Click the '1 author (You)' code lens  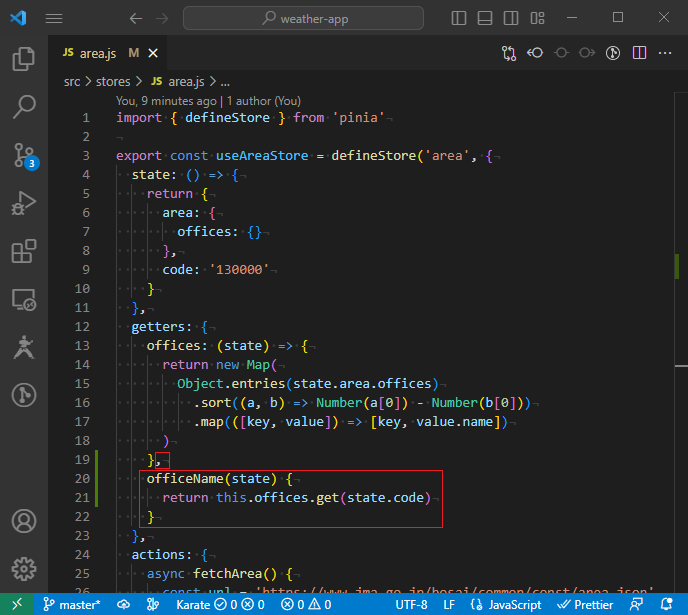(x=264, y=101)
